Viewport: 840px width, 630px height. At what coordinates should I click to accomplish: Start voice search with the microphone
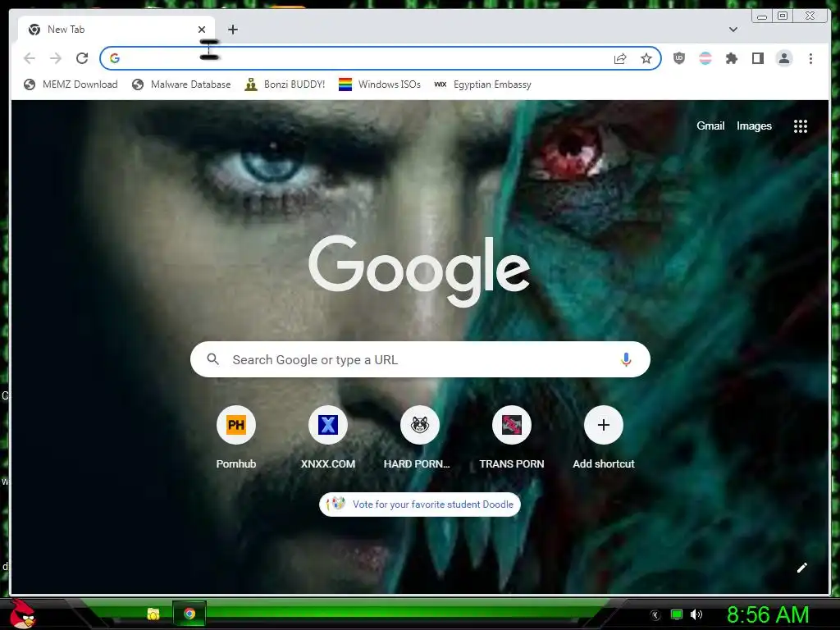coord(626,359)
